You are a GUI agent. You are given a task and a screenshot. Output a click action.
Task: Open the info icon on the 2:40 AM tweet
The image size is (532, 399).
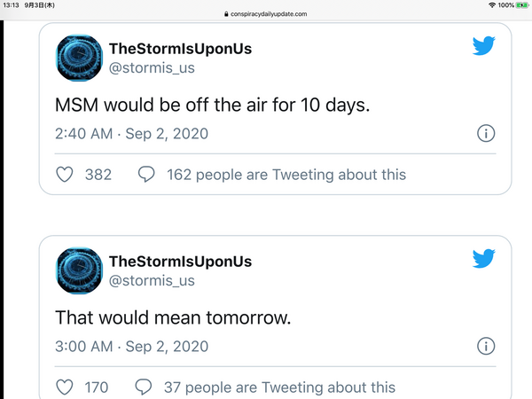(x=486, y=133)
